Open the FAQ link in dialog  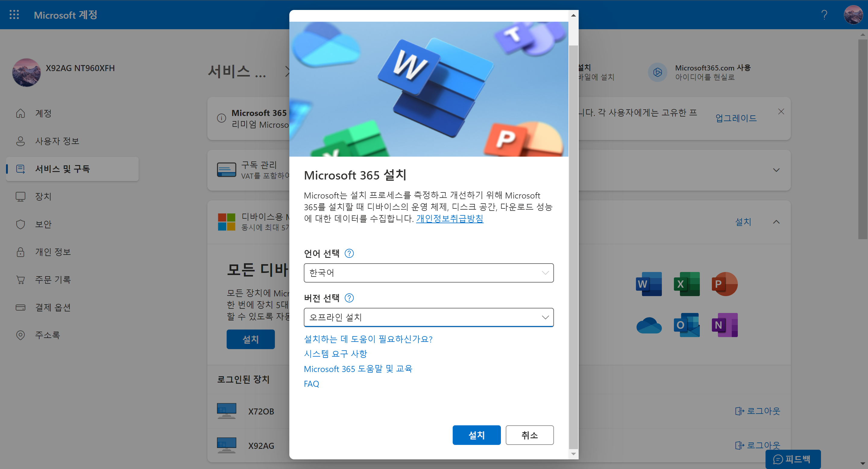(x=311, y=384)
